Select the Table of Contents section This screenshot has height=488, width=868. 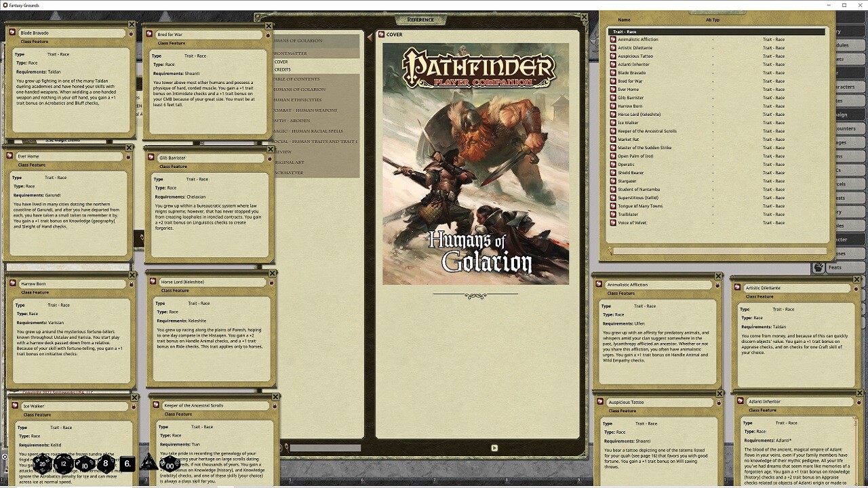(x=296, y=79)
